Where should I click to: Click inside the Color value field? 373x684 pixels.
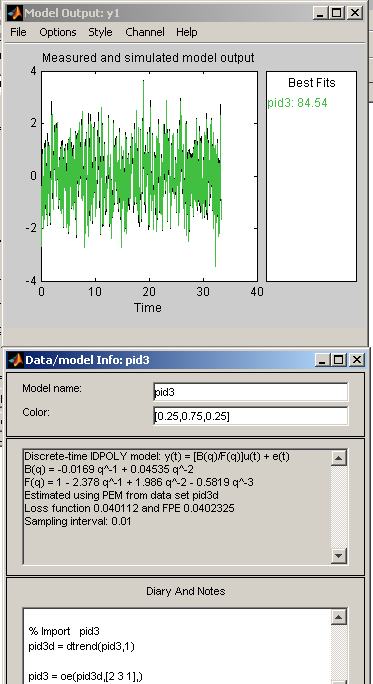tap(251, 416)
